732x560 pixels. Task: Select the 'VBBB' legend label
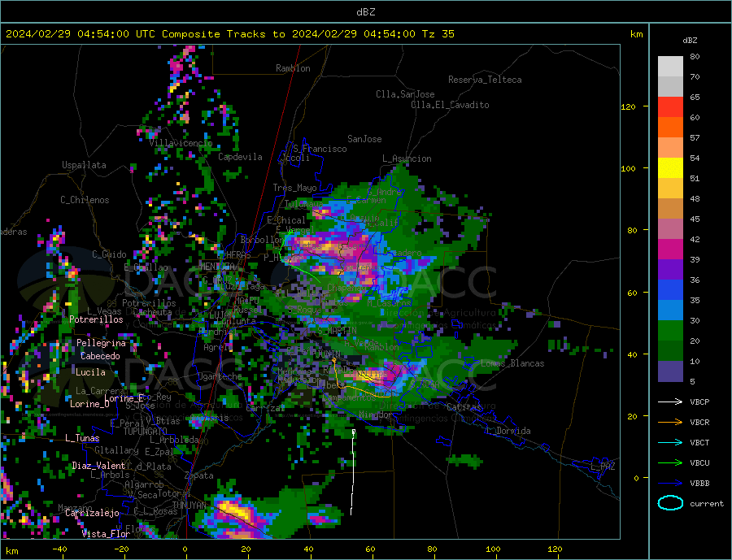click(699, 484)
